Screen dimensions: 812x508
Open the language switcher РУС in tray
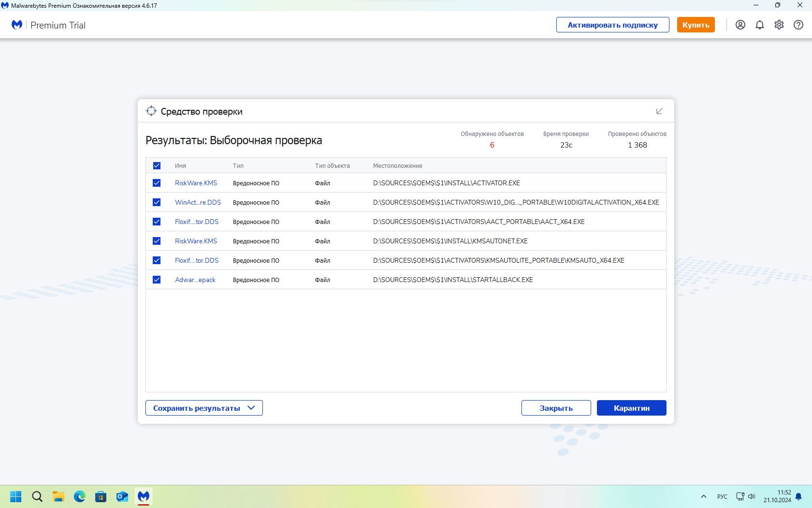point(722,496)
